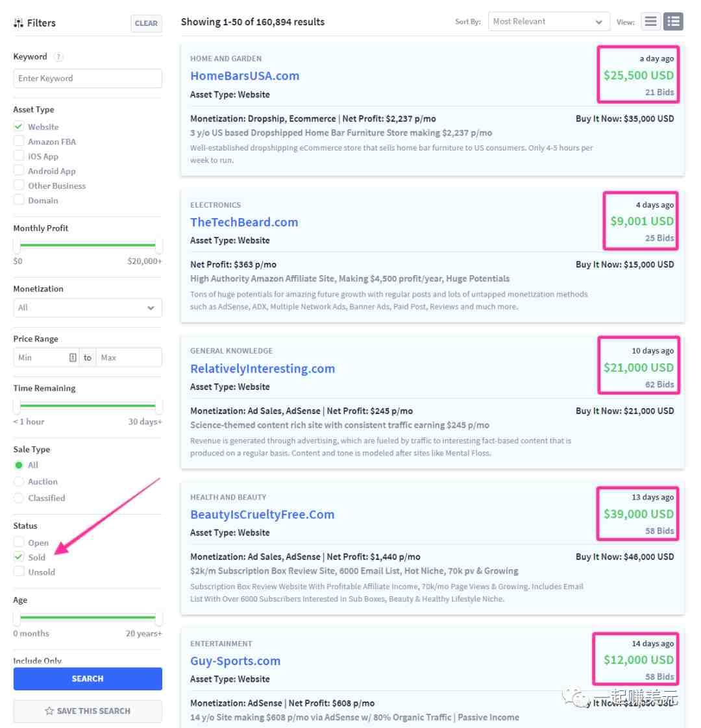Click the blue SEARCH button

(x=88, y=679)
